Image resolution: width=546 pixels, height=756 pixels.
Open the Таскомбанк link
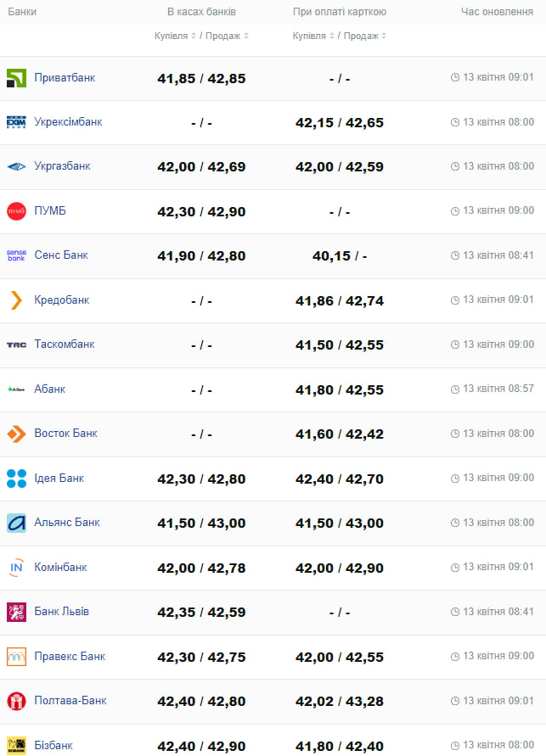tap(65, 344)
